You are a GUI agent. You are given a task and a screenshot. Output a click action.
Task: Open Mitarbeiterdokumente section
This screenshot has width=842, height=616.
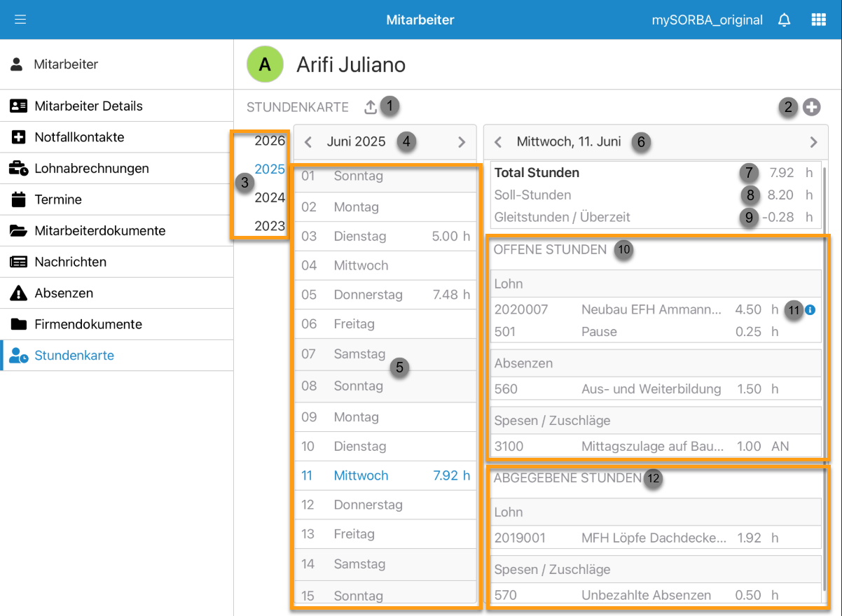click(99, 231)
